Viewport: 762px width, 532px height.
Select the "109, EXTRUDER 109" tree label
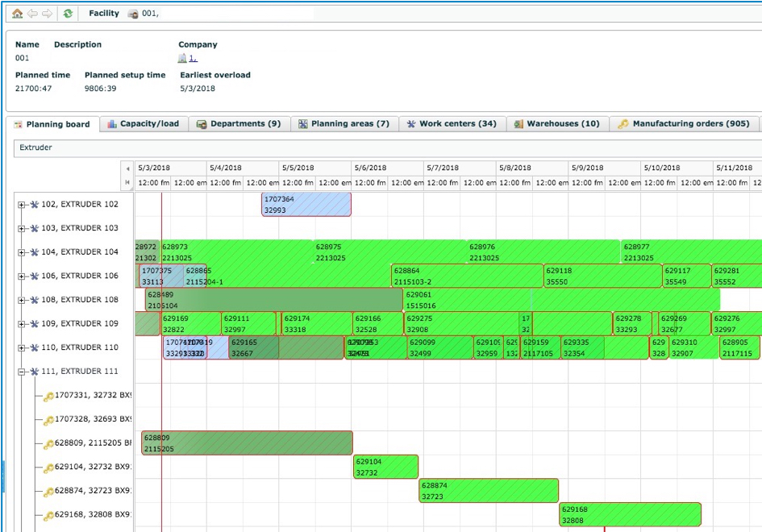pyautogui.click(x=80, y=323)
